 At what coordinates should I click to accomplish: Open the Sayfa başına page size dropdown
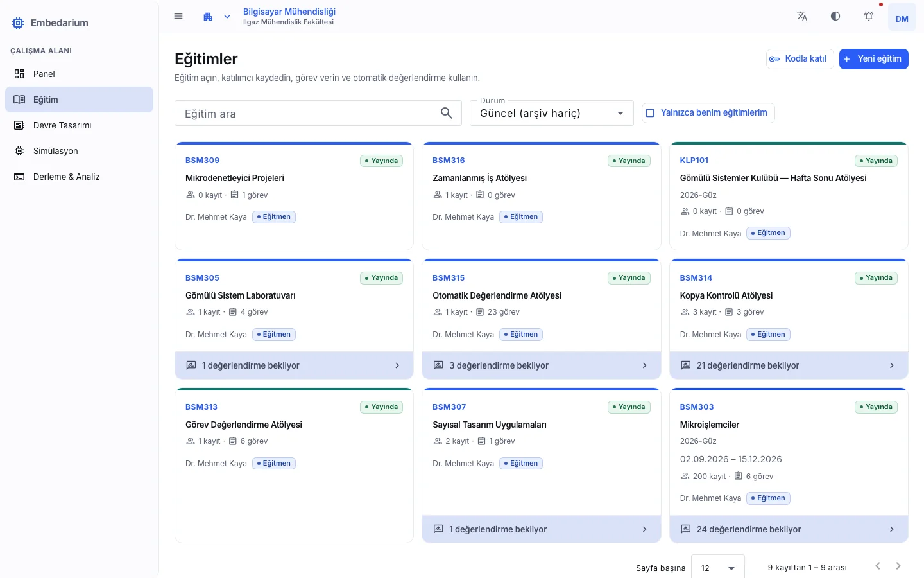pos(718,567)
